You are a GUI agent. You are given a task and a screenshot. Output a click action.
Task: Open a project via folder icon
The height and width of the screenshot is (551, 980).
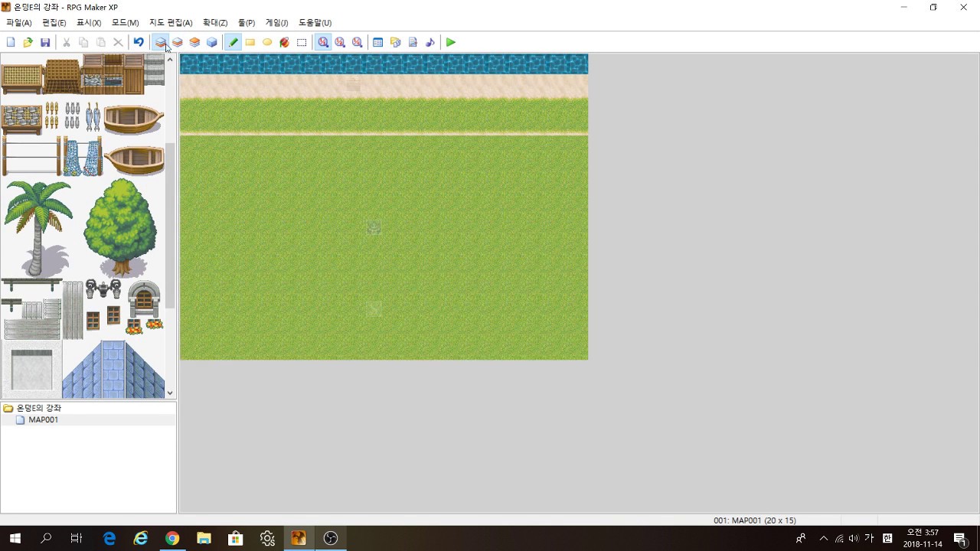tap(28, 42)
